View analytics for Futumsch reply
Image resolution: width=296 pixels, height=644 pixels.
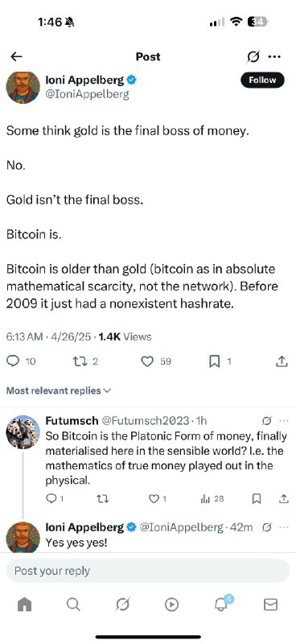tap(205, 498)
